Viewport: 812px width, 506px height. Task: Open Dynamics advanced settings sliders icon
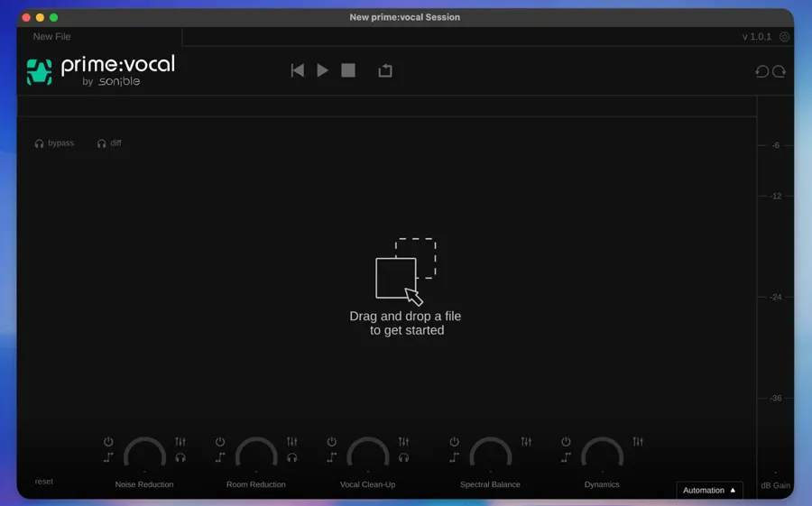click(x=638, y=442)
